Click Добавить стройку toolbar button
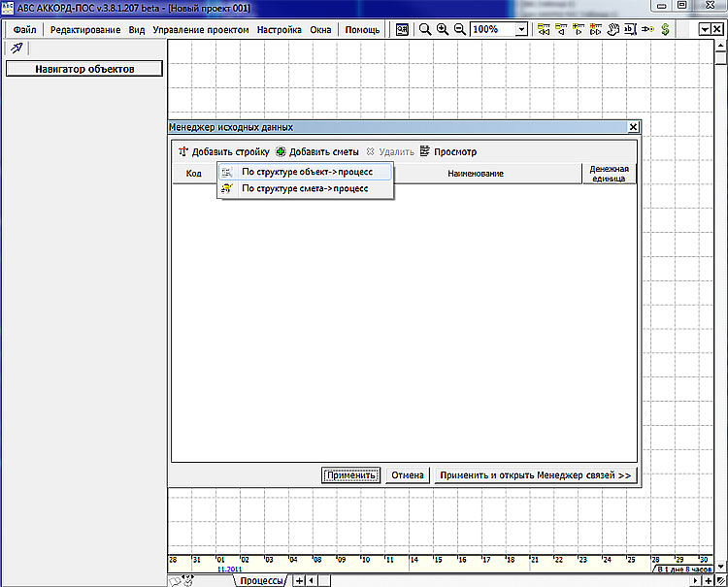This screenshot has height=587, width=728. click(x=224, y=151)
